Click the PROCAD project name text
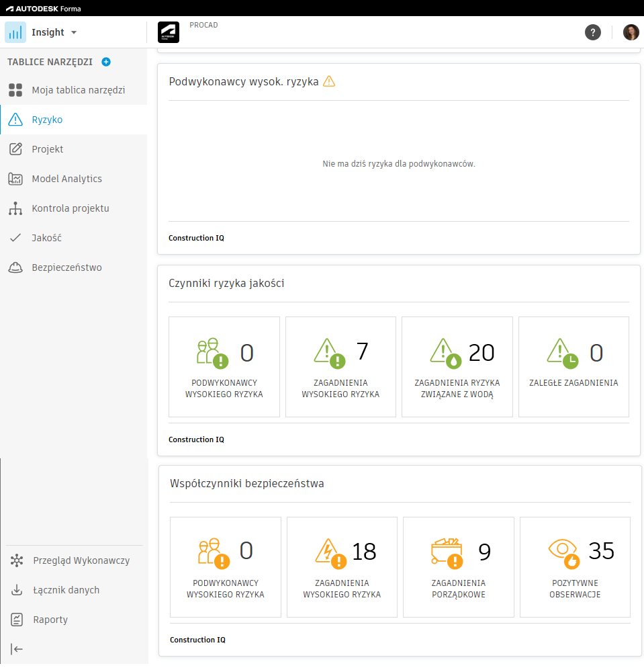Image resolution: width=644 pixels, height=672 pixels. (x=203, y=26)
